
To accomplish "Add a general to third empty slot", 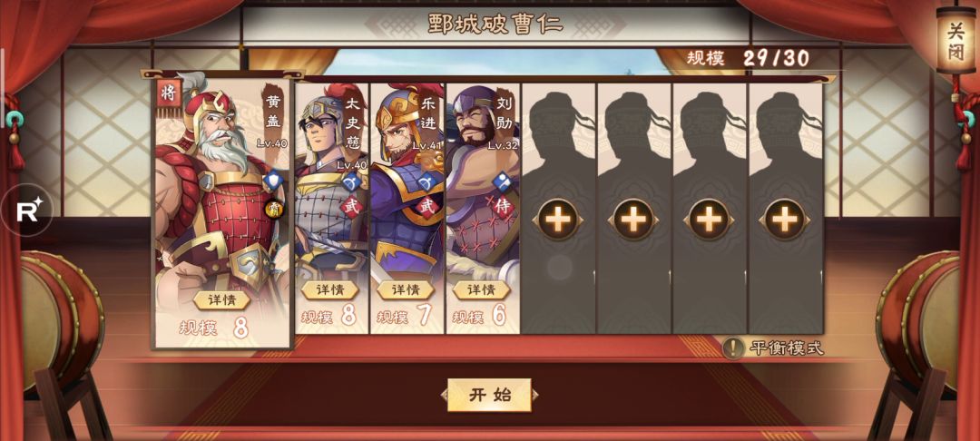I will (x=710, y=220).
